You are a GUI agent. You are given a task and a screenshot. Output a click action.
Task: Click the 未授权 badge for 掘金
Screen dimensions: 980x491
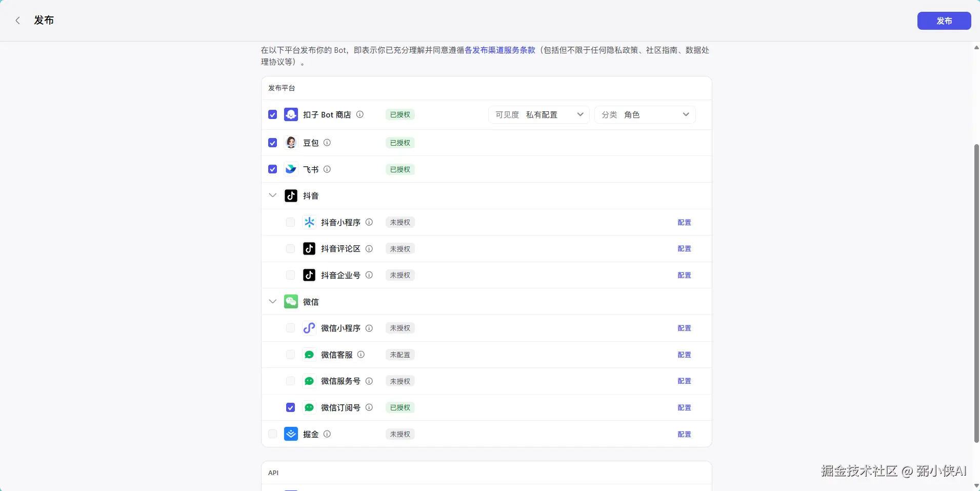[x=400, y=434]
